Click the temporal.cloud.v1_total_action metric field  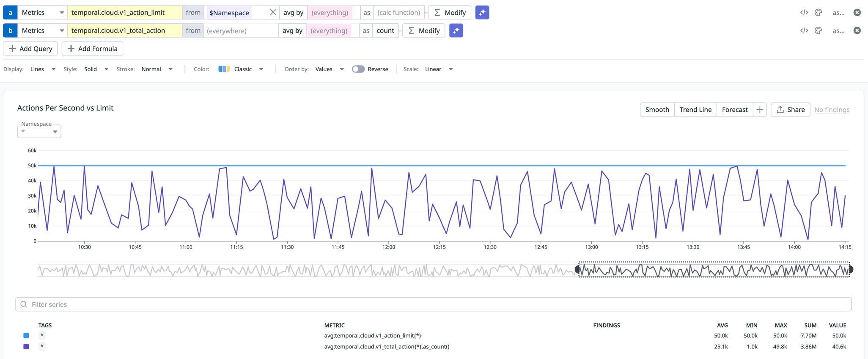[x=125, y=30]
